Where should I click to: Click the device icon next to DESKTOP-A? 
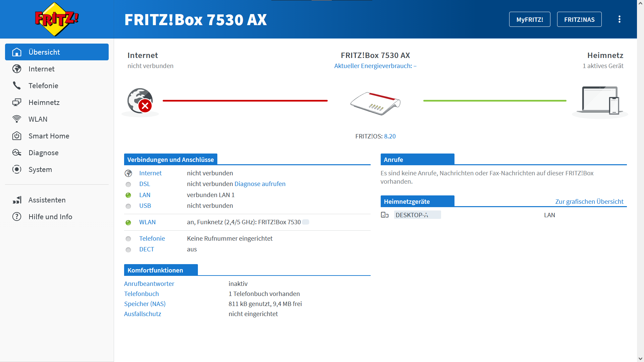click(x=384, y=215)
